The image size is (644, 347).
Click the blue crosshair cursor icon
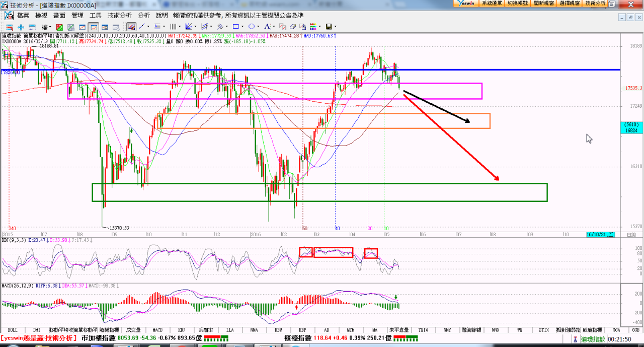[21, 27]
